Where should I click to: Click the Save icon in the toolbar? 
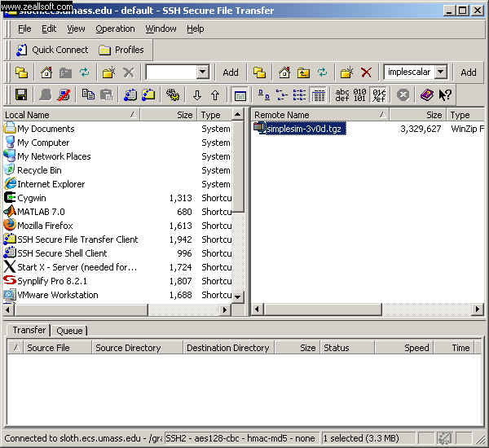[21, 95]
